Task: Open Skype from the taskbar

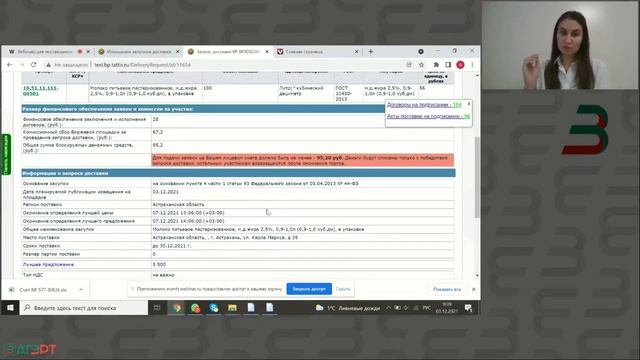Action: point(213,308)
